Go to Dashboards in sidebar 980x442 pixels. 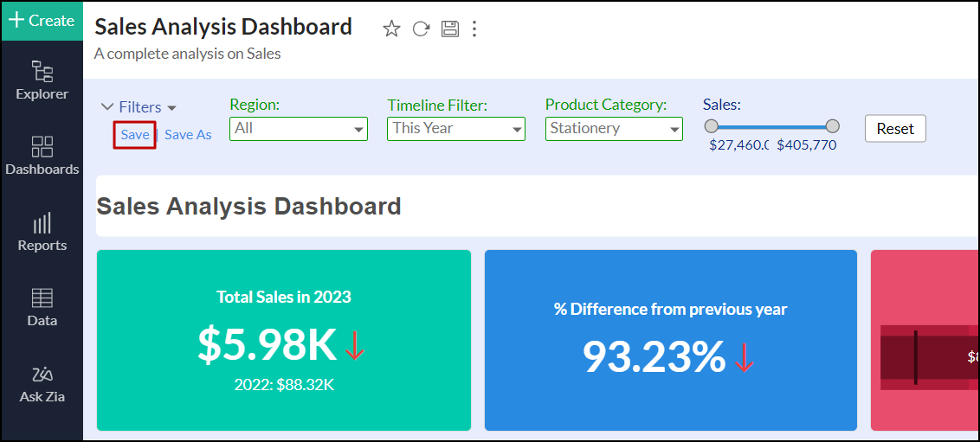click(x=42, y=155)
